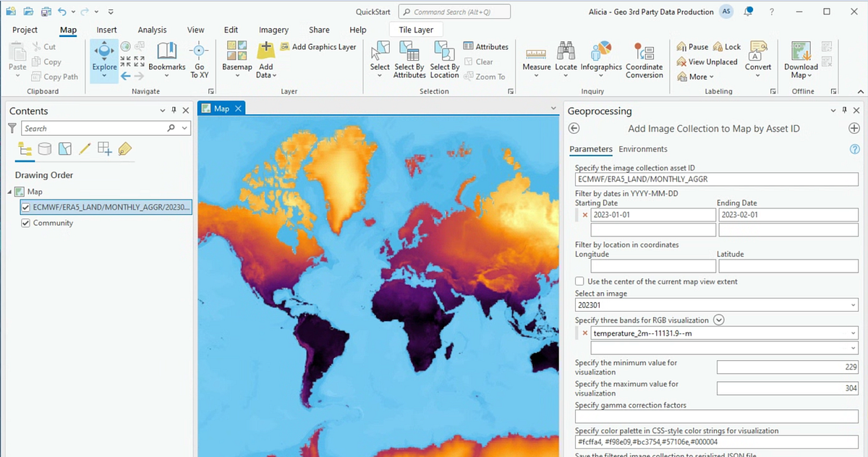Click the Search box in the Contents panel
The image size is (868, 457).
click(x=94, y=128)
